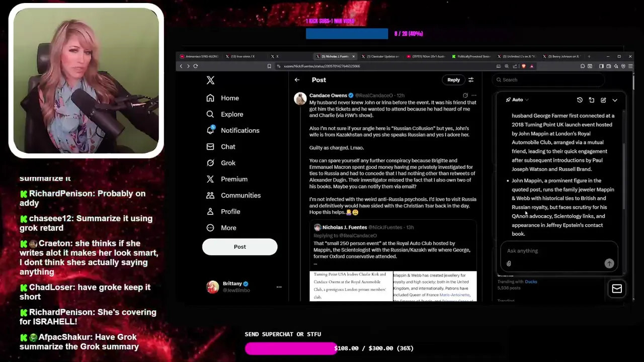
Task: Start a new Grok chat with compose icon
Action: click(x=603, y=100)
